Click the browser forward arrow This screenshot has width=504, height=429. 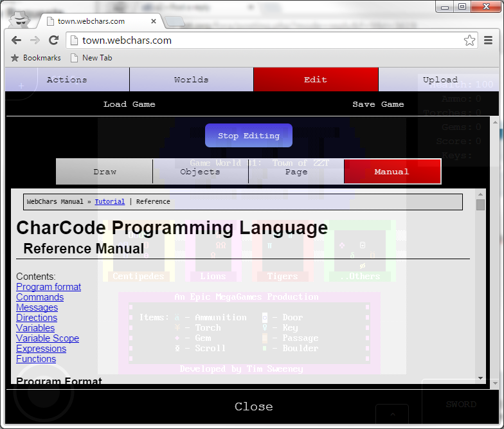click(35, 41)
